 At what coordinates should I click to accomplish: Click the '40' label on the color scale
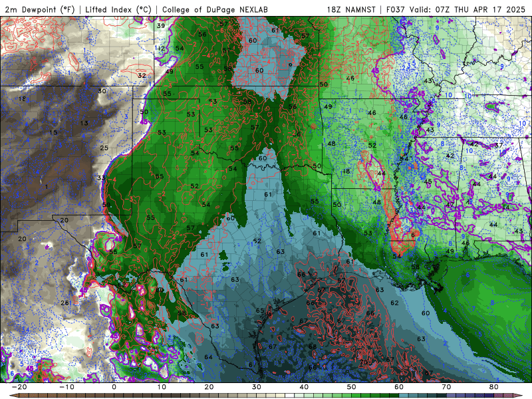pos(304,387)
